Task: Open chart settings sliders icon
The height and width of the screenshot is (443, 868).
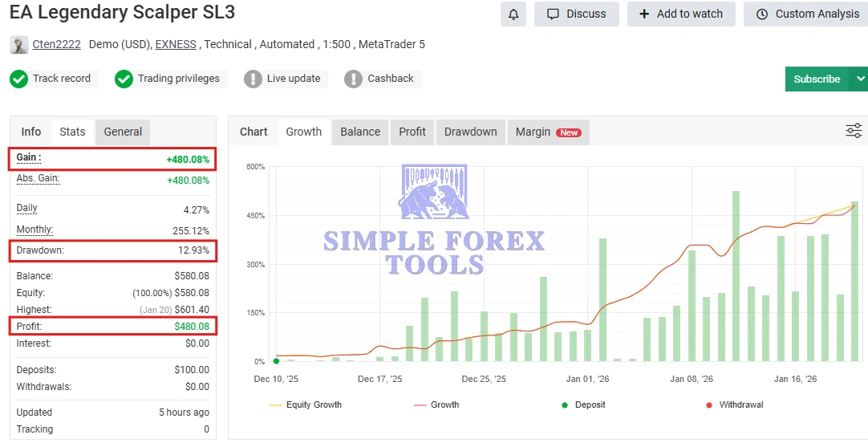Action: point(854,131)
